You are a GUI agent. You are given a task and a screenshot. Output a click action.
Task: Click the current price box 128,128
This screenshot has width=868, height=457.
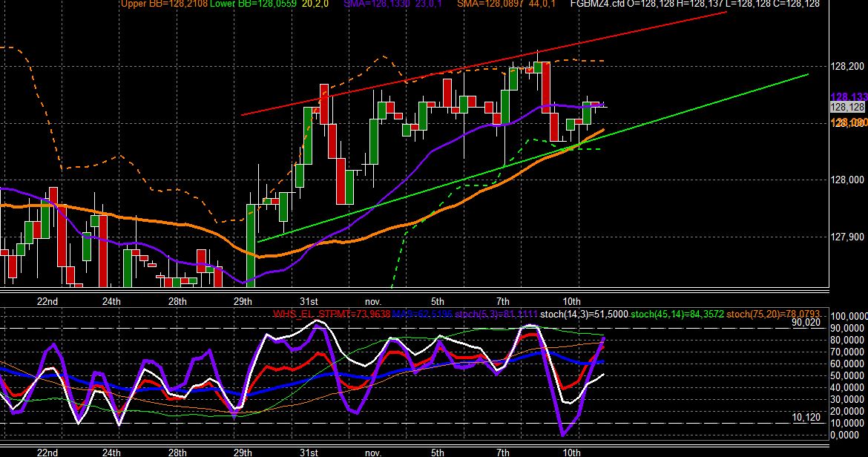click(x=847, y=108)
